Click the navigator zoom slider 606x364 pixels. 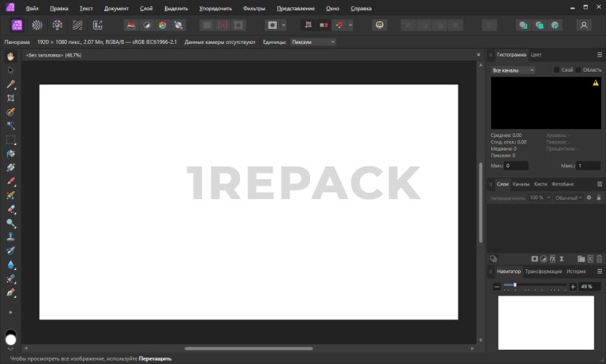tap(534, 285)
